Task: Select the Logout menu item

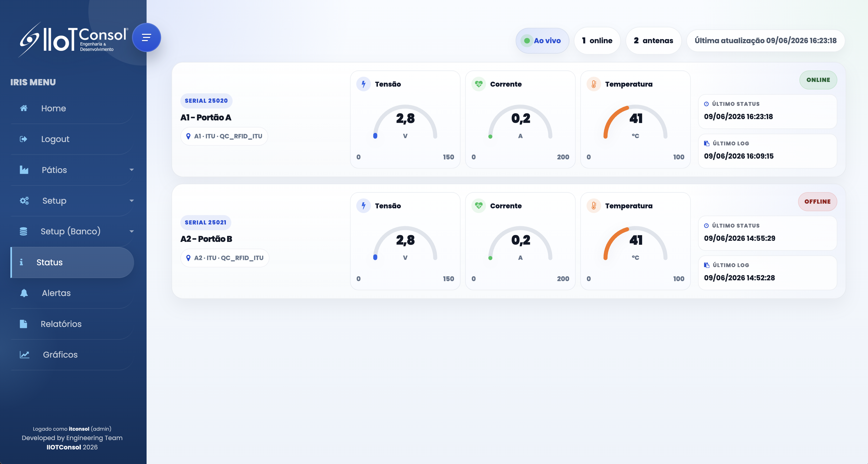Action: coord(72,139)
